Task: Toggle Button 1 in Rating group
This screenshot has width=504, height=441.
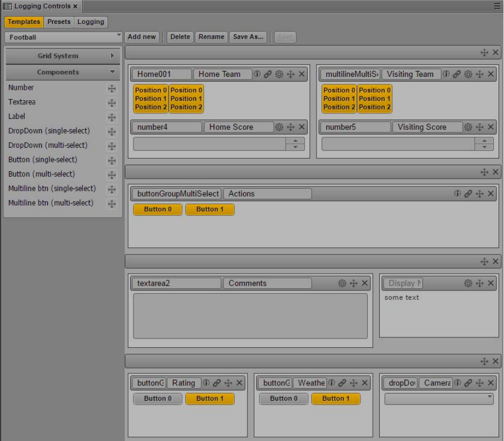Action: 210,398
